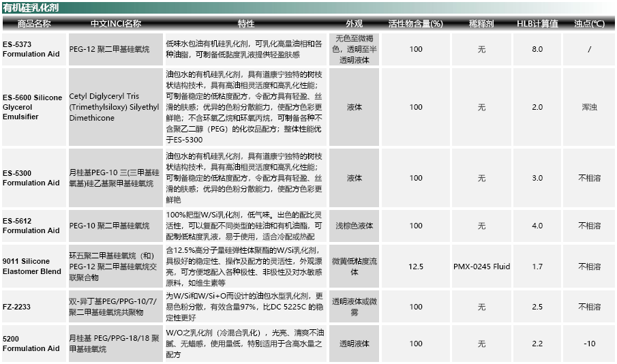
Task: Select the 特性 column header
Action: pyautogui.click(x=246, y=23)
